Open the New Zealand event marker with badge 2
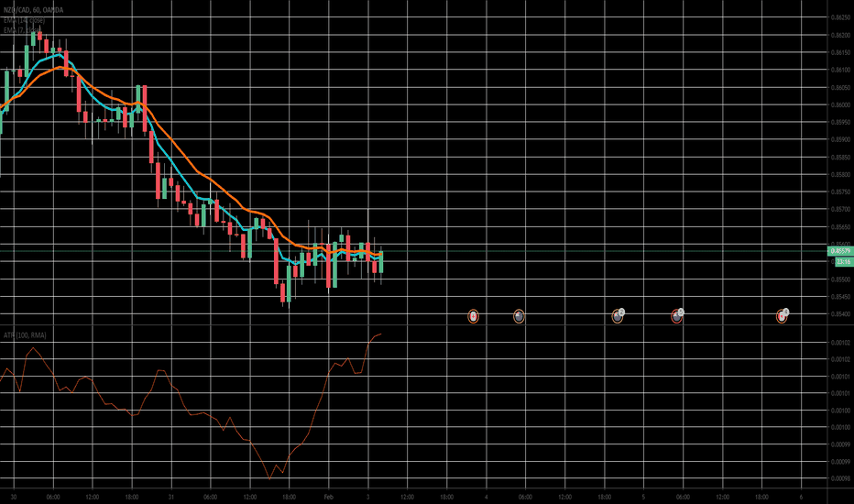Image resolution: width=854 pixels, height=504 pixels. pos(618,316)
